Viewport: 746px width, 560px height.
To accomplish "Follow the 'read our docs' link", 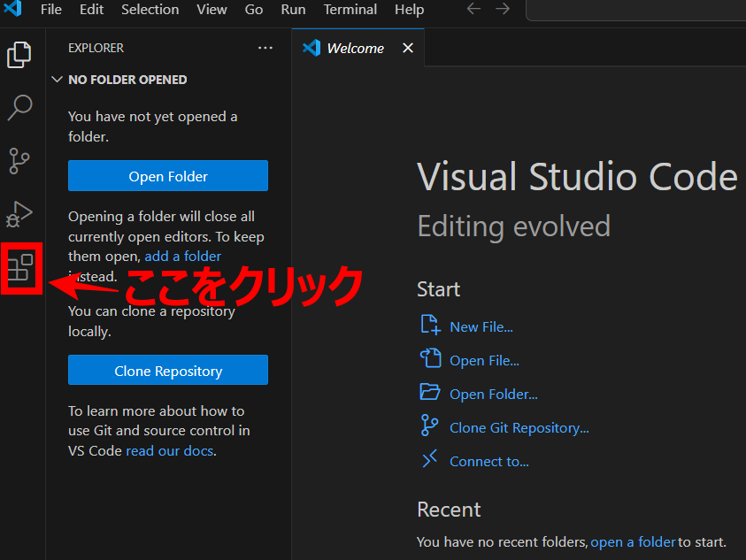I will tap(169, 450).
